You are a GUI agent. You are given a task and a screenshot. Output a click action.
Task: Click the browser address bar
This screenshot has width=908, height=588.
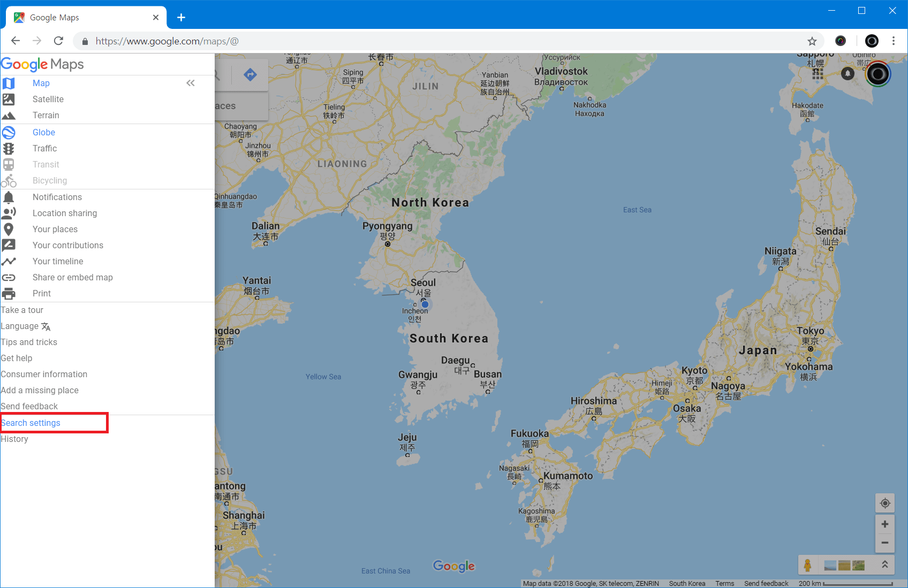tap(428, 41)
